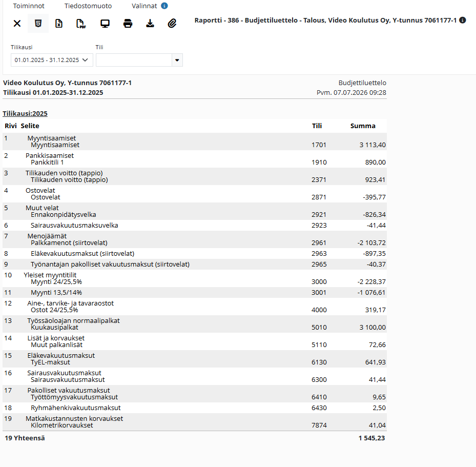Viewport: 476px width, 467px height.
Task: Print the budget report
Action: pyautogui.click(x=128, y=24)
